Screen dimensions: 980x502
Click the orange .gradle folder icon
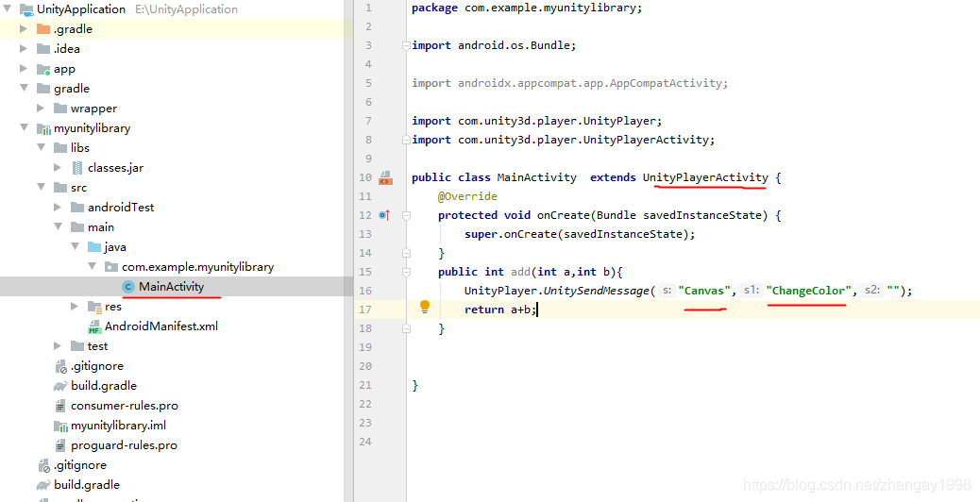click(x=43, y=28)
